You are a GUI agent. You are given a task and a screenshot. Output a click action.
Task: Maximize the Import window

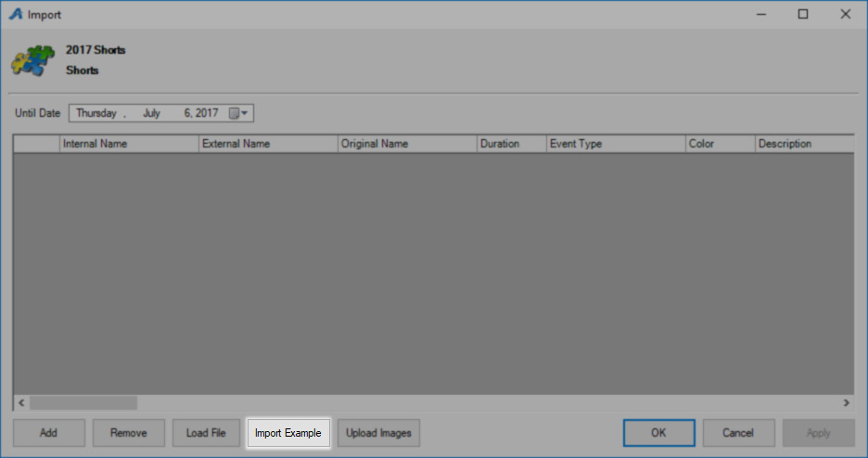coord(803,15)
